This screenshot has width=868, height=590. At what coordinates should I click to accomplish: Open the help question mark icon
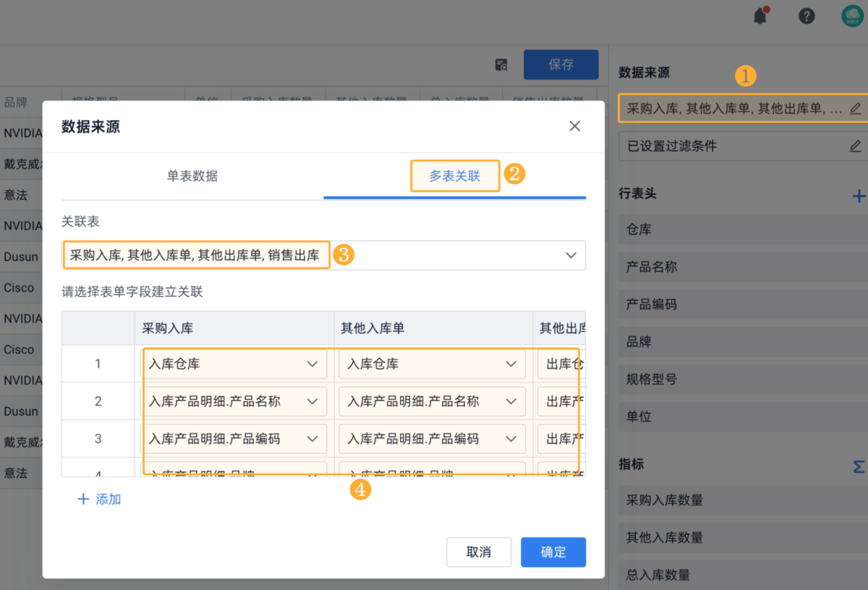click(807, 16)
